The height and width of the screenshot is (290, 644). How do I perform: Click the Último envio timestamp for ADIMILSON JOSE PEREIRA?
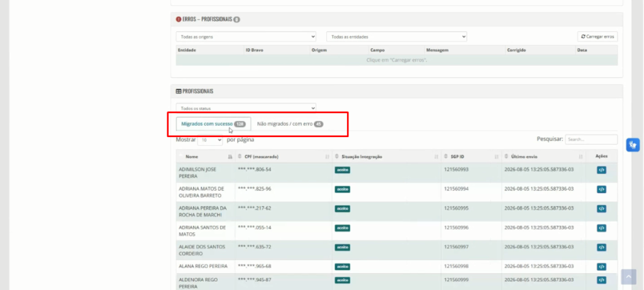[539, 169]
